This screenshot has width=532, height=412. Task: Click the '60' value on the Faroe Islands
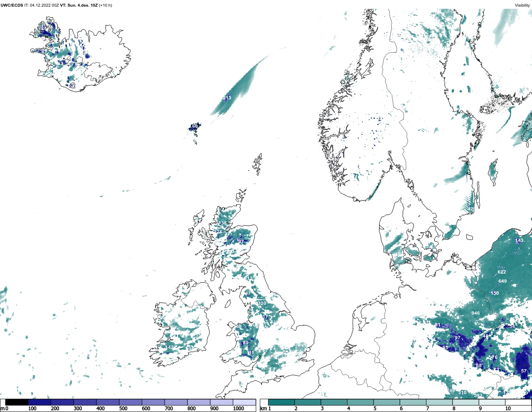click(x=195, y=126)
